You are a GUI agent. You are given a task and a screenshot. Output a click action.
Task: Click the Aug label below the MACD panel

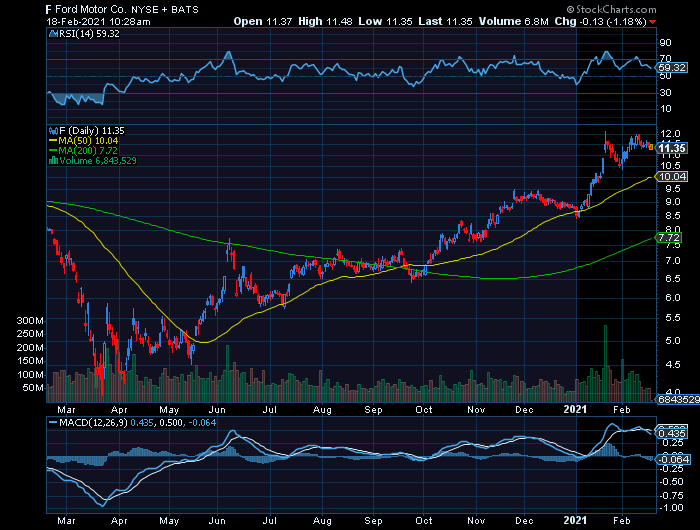322,521
